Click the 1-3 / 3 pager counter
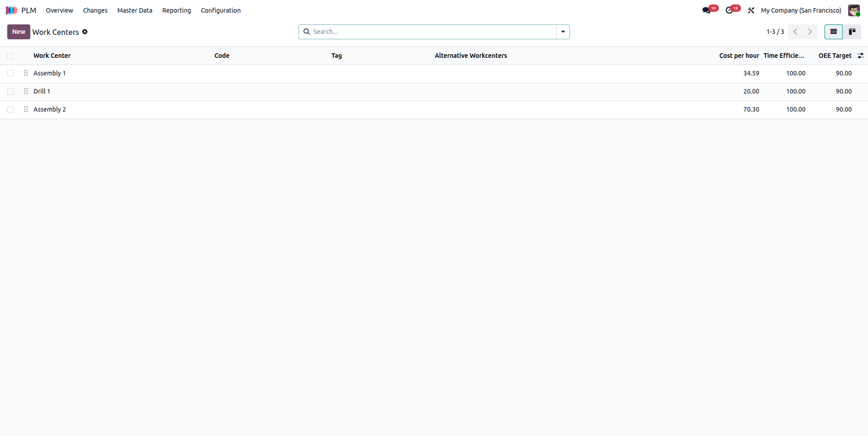 775,32
